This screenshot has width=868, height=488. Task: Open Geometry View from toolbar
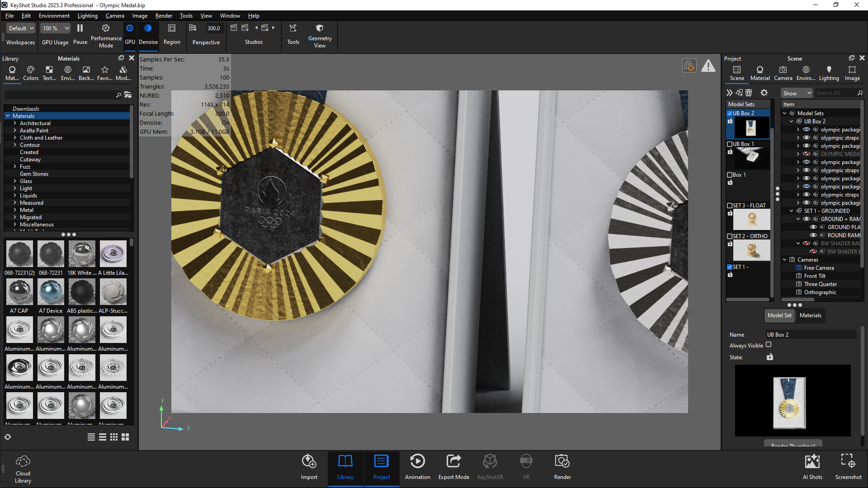coord(320,33)
